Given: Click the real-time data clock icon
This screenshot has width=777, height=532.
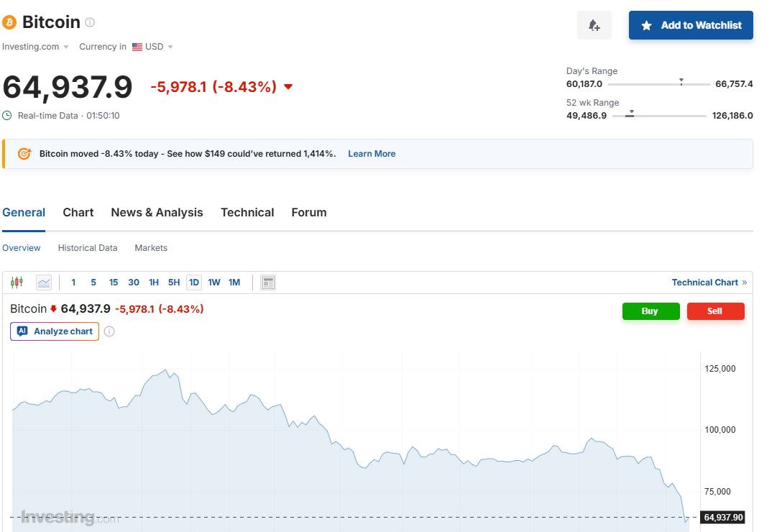Looking at the screenshot, I should (7, 115).
